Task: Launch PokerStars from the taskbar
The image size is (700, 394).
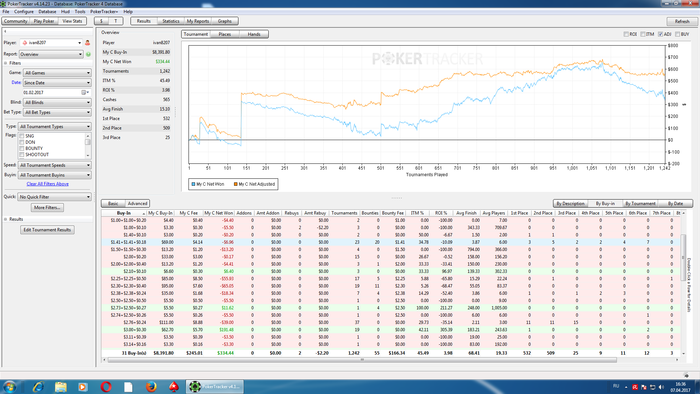Action: [x=174, y=386]
